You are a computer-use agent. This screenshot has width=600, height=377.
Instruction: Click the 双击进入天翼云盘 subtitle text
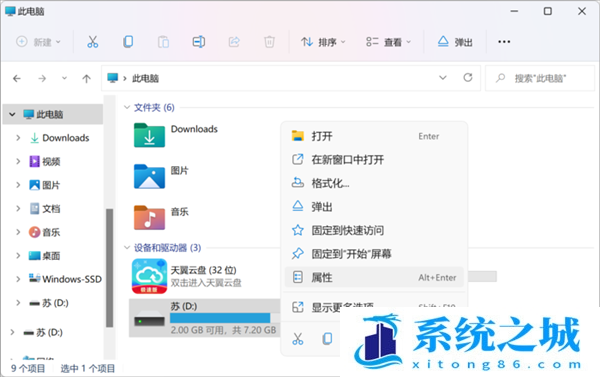206,283
